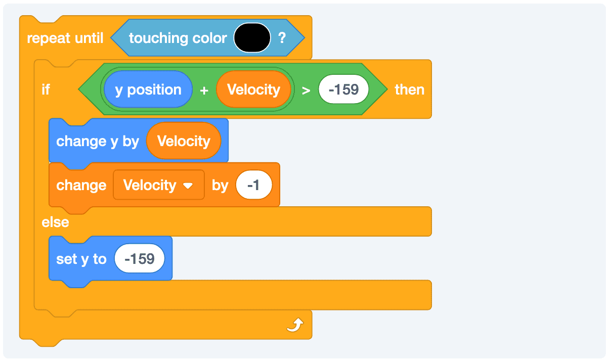Click the plus sign of the addition operator

(204, 90)
